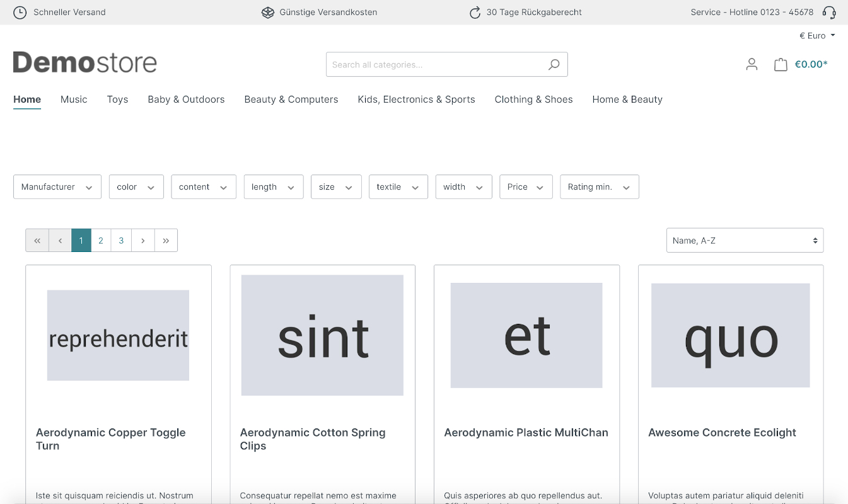Click the 30 Tage Rückgaberecht return icon
The height and width of the screenshot is (504, 848).
[x=475, y=13]
